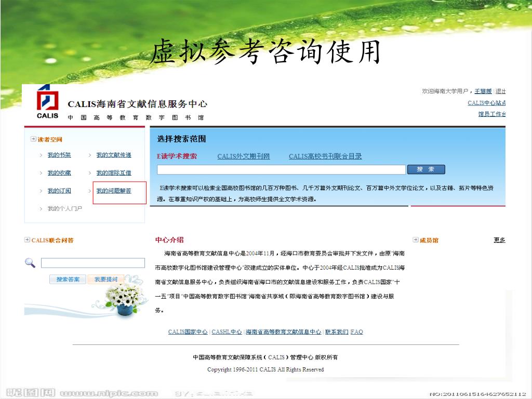Click the chevron before 我的订阅

41,191
